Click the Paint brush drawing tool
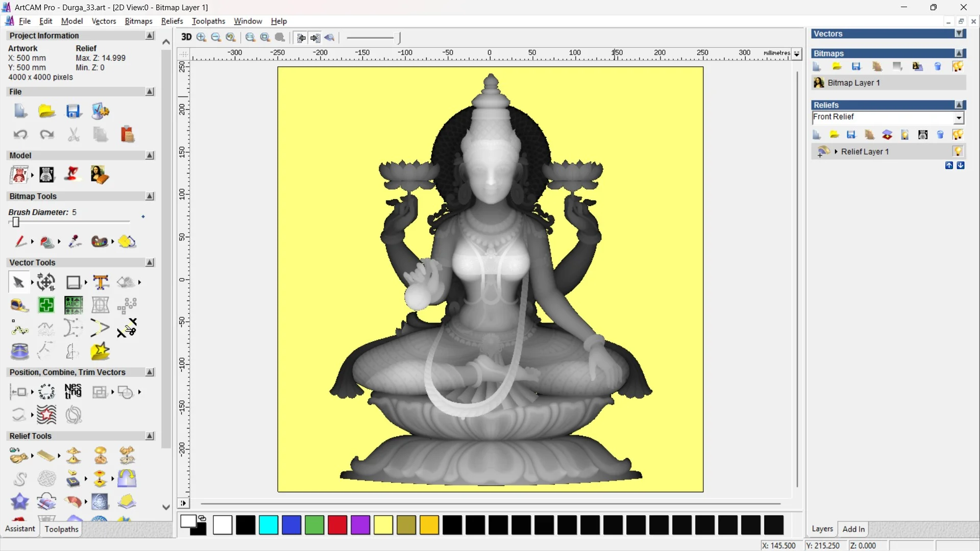Viewport: 980px width, 551px height. coord(20,241)
